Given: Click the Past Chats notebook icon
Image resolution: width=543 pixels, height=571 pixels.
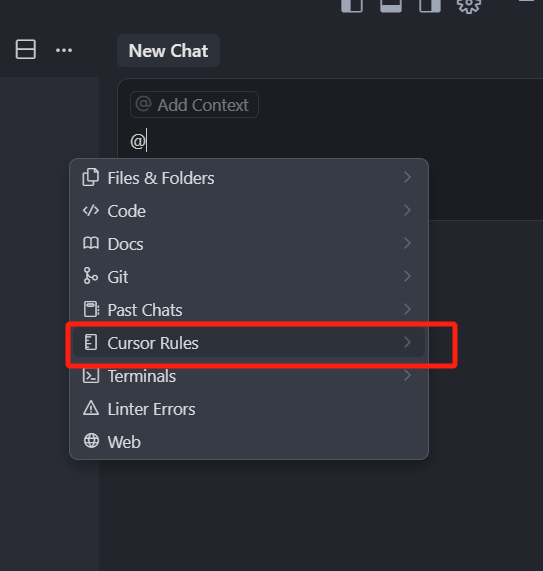Looking at the screenshot, I should [x=91, y=309].
